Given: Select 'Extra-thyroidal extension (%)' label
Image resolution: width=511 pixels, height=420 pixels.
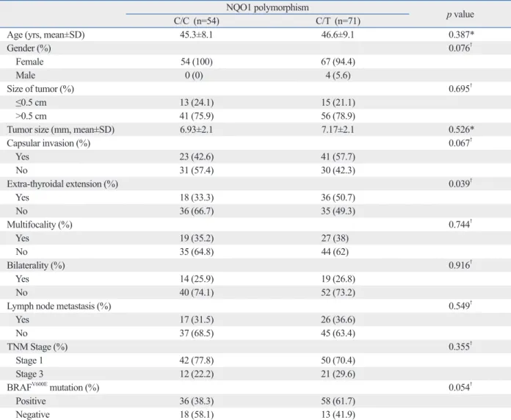Looking at the screenshot, I should tap(62, 184).
